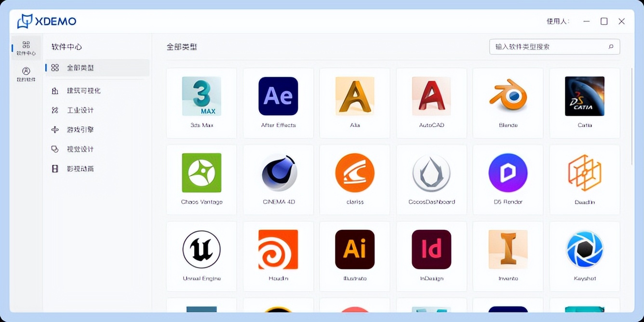Screen dimensions: 644x322
Task: Open the 3ds Max app icon
Action: [x=201, y=96]
